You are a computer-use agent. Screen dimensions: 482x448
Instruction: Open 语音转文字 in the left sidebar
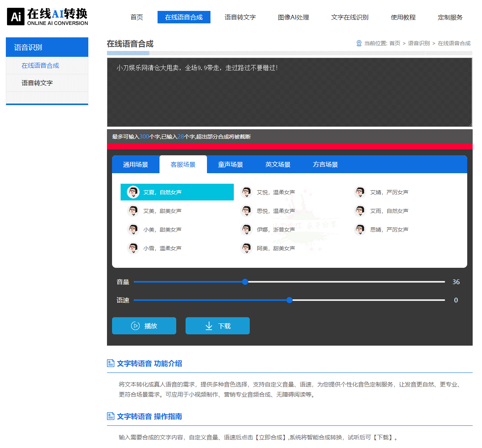tap(37, 83)
